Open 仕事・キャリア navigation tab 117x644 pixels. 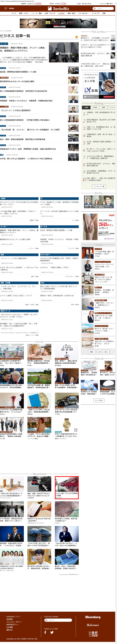(x=50, y=13)
